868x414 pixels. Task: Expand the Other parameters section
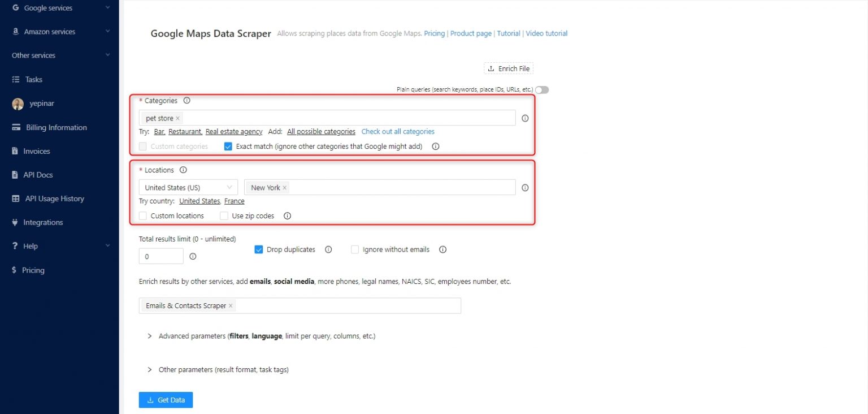[149, 369]
